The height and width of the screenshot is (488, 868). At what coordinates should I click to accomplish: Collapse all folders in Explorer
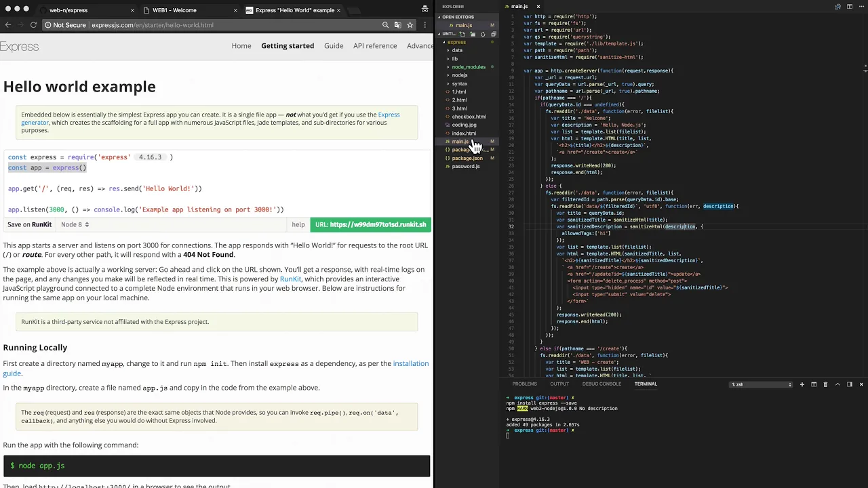point(493,34)
